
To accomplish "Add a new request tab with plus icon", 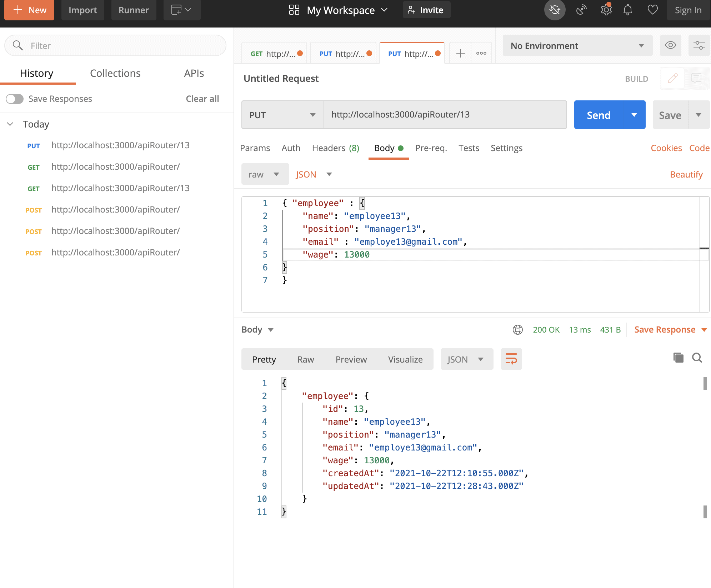I will [460, 53].
